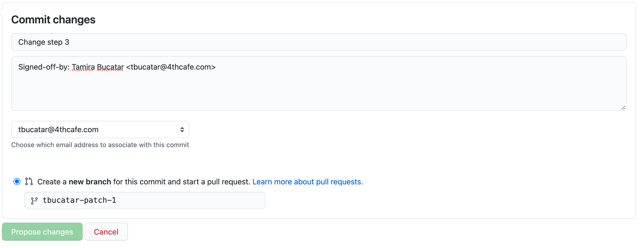The height and width of the screenshot is (248, 644).
Task: Focus the commit summary field 'Change step 3'
Action: click(319, 42)
